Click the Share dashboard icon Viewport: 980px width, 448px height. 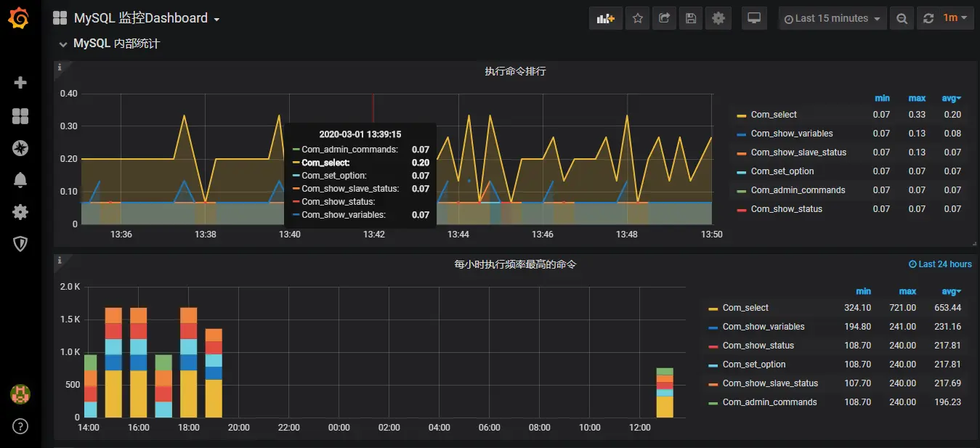pos(664,19)
